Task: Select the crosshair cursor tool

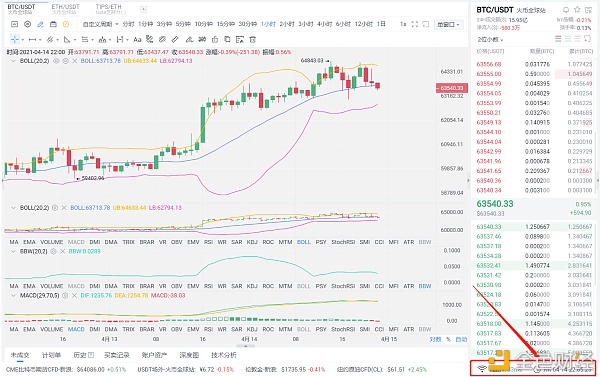Action: [15, 39]
